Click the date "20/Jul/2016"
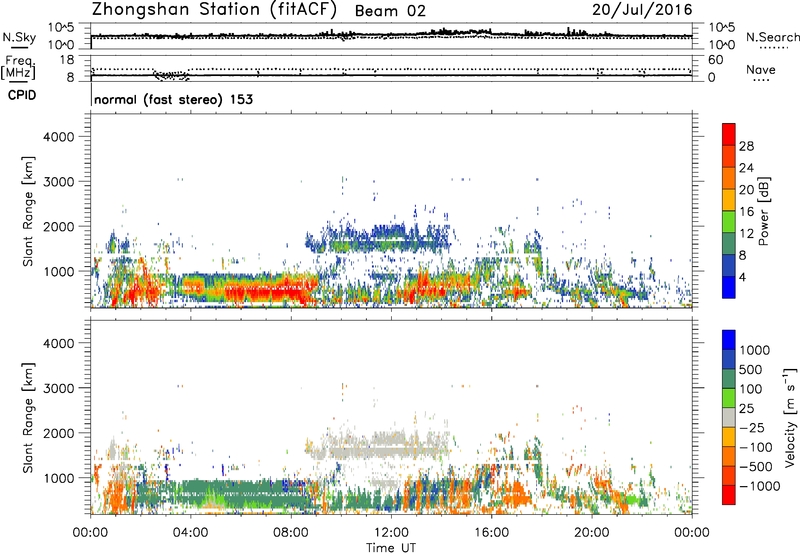 pyautogui.click(x=642, y=10)
